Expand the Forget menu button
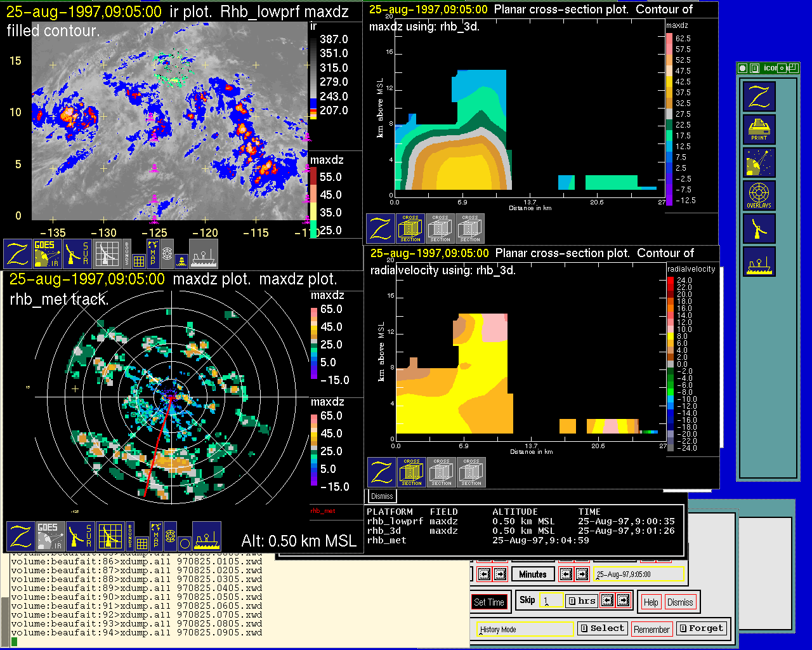Viewport: 812px width, 650px height. tap(700, 628)
